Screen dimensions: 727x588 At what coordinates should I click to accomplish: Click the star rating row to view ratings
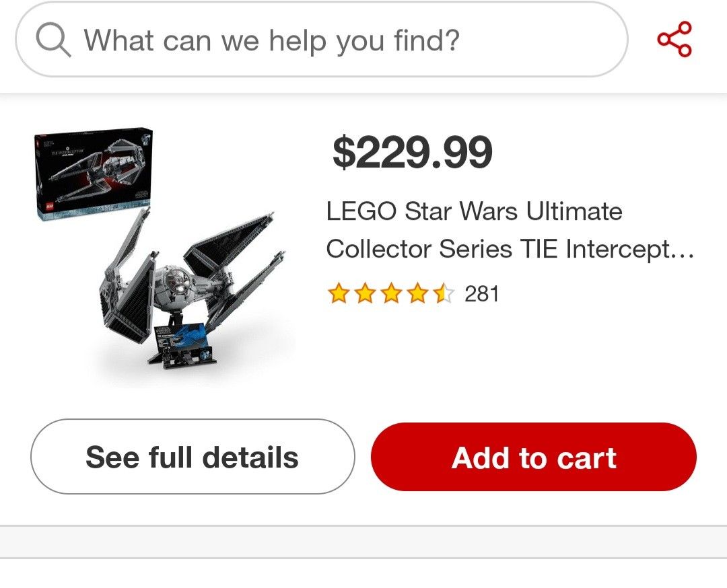click(390, 293)
